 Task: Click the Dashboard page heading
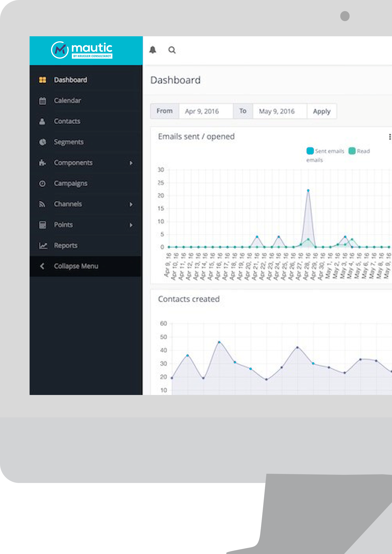point(175,80)
